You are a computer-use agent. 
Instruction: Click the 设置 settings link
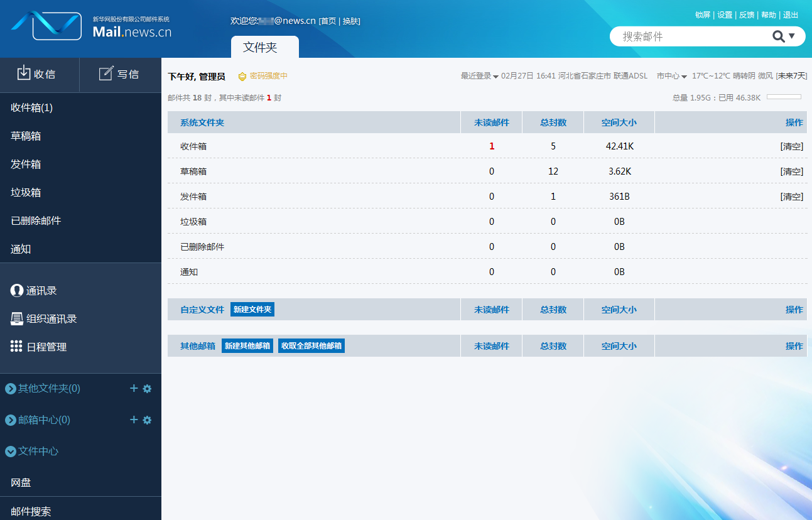pos(725,15)
